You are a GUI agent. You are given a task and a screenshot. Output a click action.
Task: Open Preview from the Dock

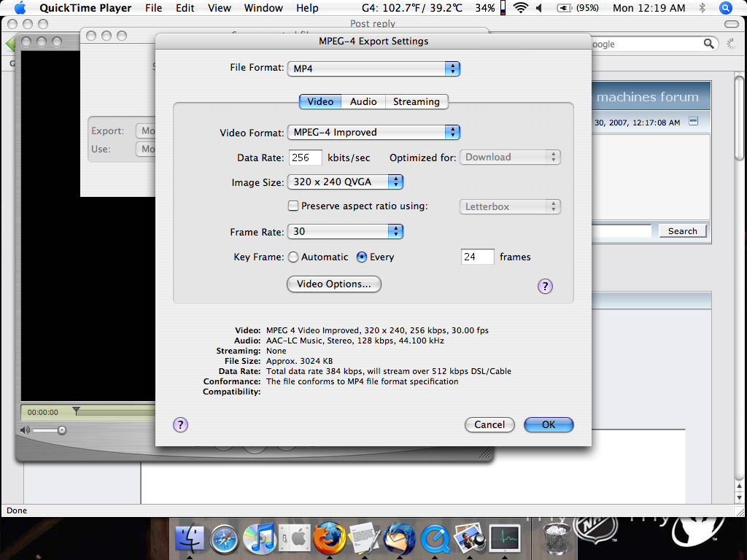click(x=469, y=539)
